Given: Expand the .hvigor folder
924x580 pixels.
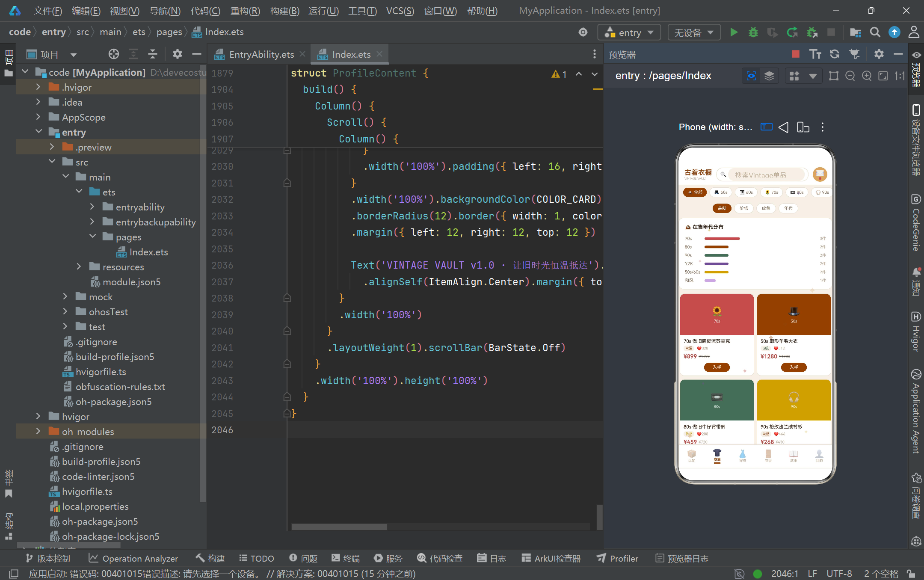Looking at the screenshot, I should tap(38, 87).
